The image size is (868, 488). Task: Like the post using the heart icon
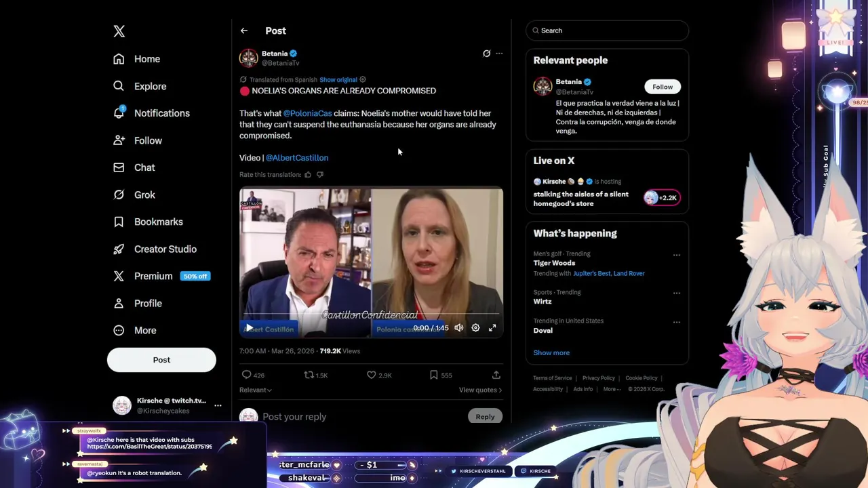pyautogui.click(x=371, y=375)
